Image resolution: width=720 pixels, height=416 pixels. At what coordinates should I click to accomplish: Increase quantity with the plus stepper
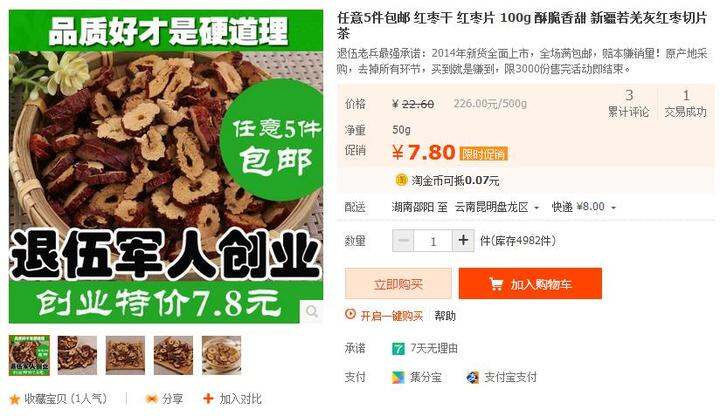(x=463, y=240)
